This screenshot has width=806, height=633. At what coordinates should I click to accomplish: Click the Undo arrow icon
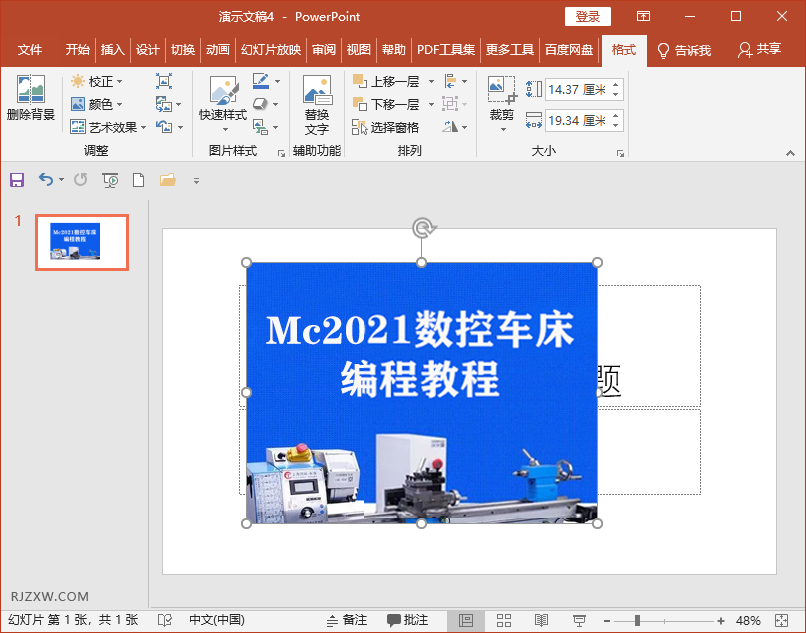(45, 180)
